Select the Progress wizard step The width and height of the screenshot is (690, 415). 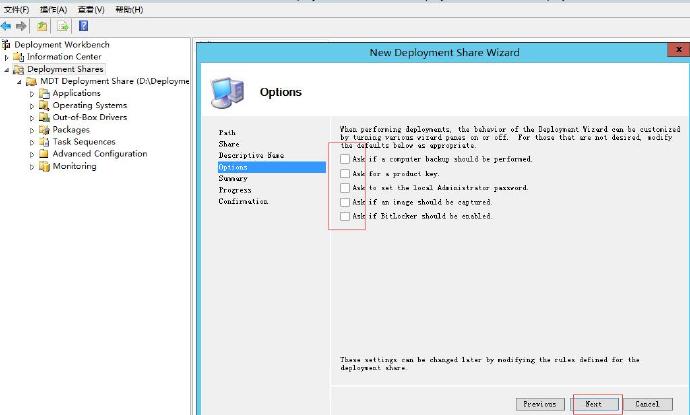pos(235,190)
